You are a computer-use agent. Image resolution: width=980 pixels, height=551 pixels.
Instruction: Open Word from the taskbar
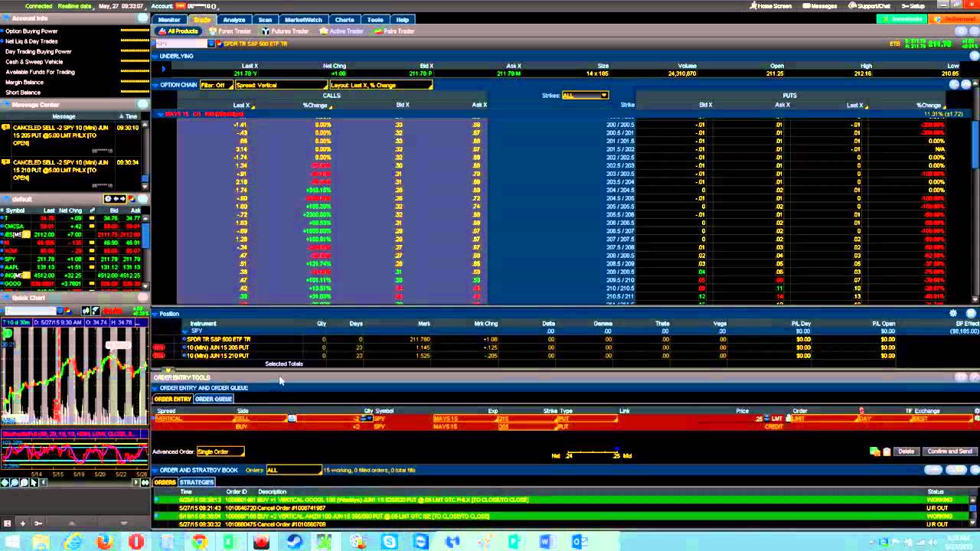[x=547, y=542]
